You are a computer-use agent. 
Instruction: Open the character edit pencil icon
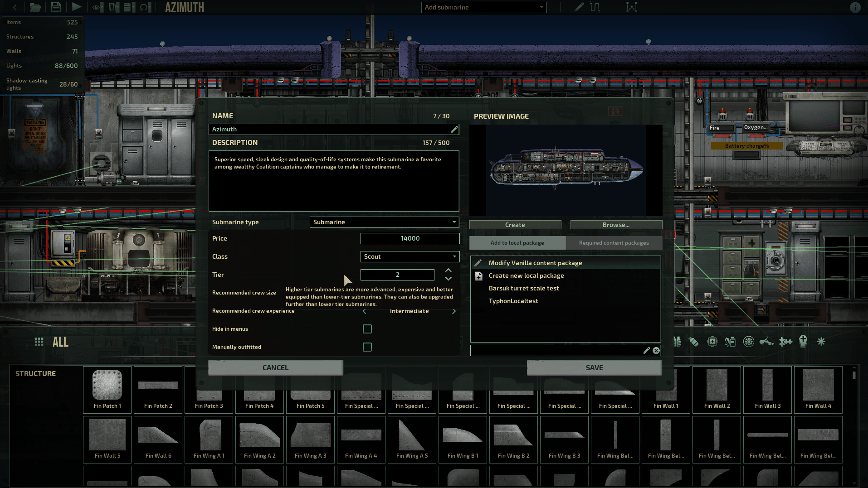coord(579,7)
